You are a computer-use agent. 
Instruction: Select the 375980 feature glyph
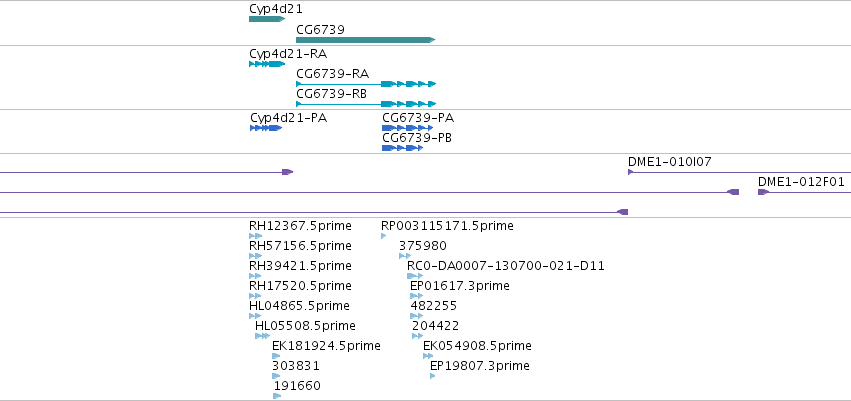405,256
